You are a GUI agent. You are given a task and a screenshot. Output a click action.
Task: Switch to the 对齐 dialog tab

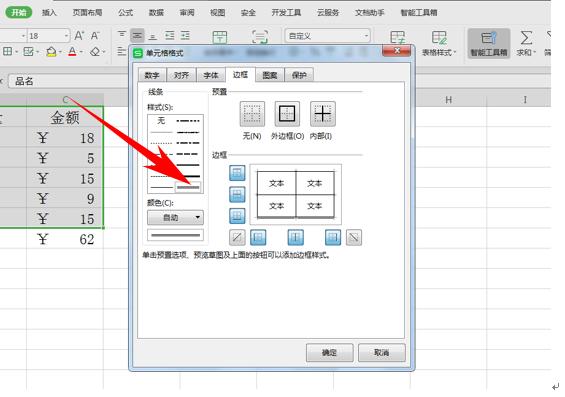pos(181,75)
